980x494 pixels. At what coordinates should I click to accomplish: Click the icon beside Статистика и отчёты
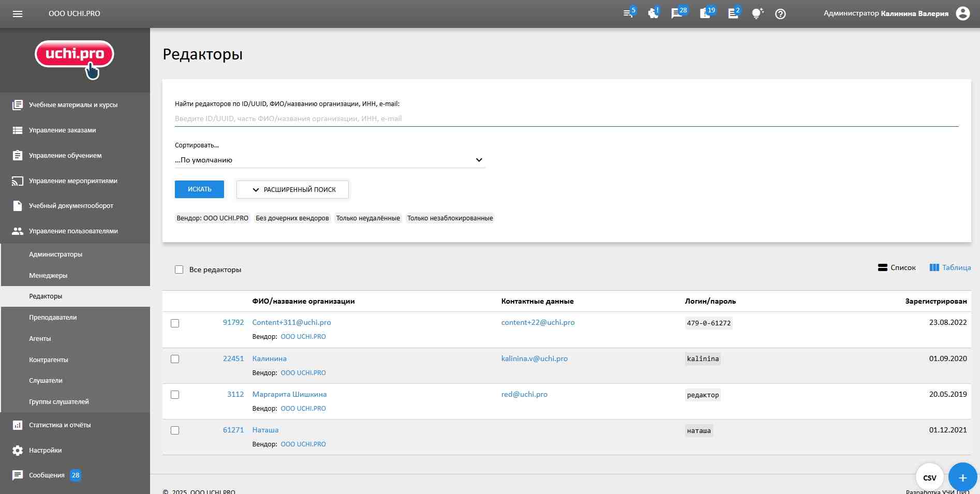pos(18,425)
